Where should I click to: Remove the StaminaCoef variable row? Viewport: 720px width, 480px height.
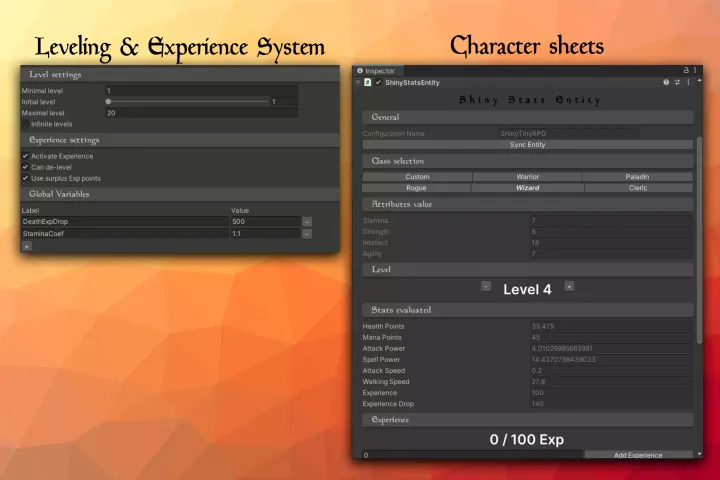tap(307, 234)
